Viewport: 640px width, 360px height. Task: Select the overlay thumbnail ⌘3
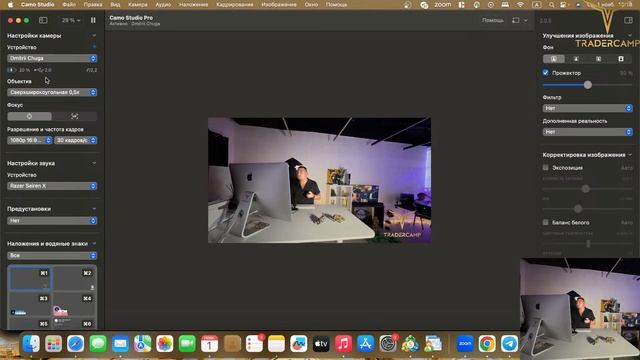pyautogui.click(x=30, y=305)
